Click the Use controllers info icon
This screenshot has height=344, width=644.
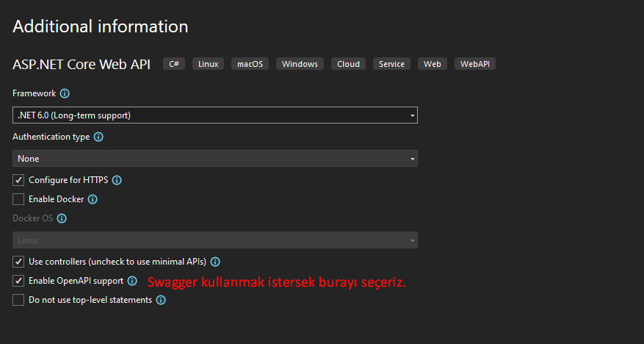(x=215, y=262)
